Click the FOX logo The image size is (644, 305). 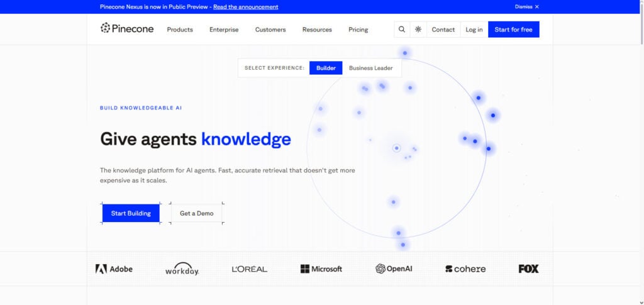(528, 269)
